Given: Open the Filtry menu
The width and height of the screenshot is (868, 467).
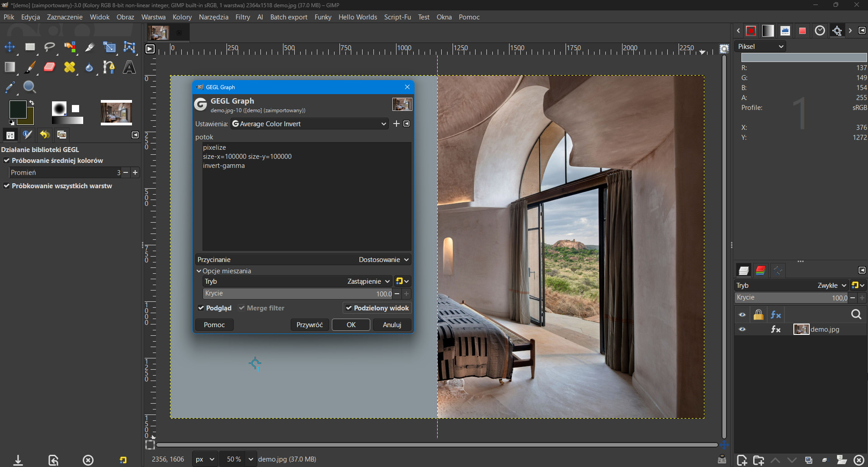Looking at the screenshot, I should click(242, 17).
